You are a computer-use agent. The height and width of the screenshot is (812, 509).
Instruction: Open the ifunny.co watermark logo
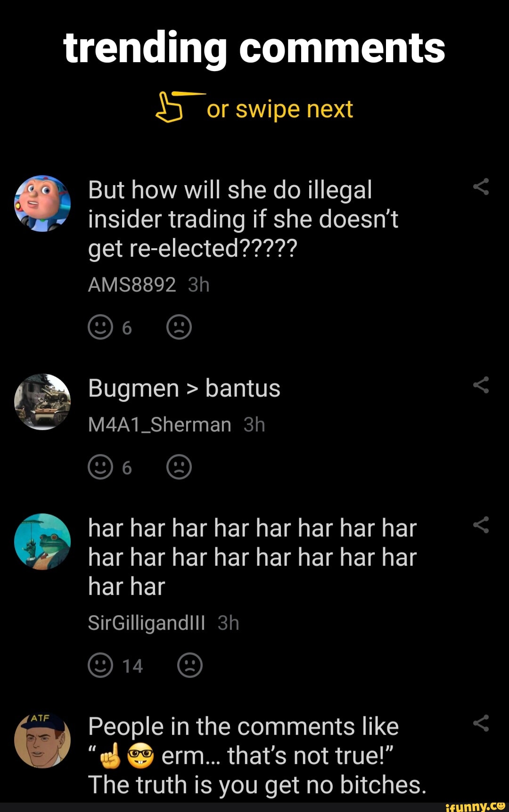click(x=475, y=806)
